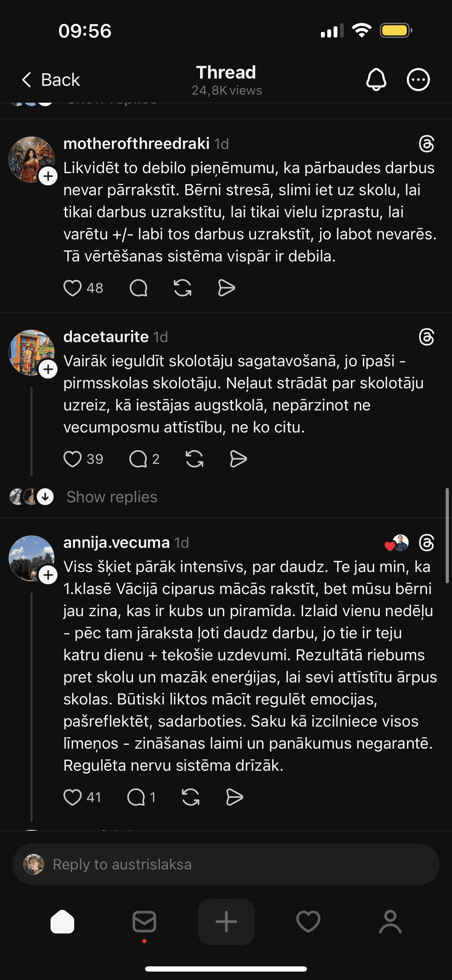Image resolution: width=452 pixels, height=980 pixels.
Task: Open the Activity heart tab
Action: 308,921
